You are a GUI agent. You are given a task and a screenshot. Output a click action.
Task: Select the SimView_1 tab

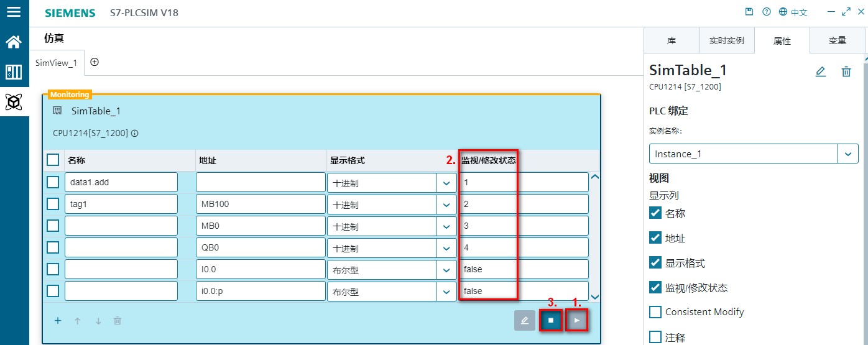point(56,63)
